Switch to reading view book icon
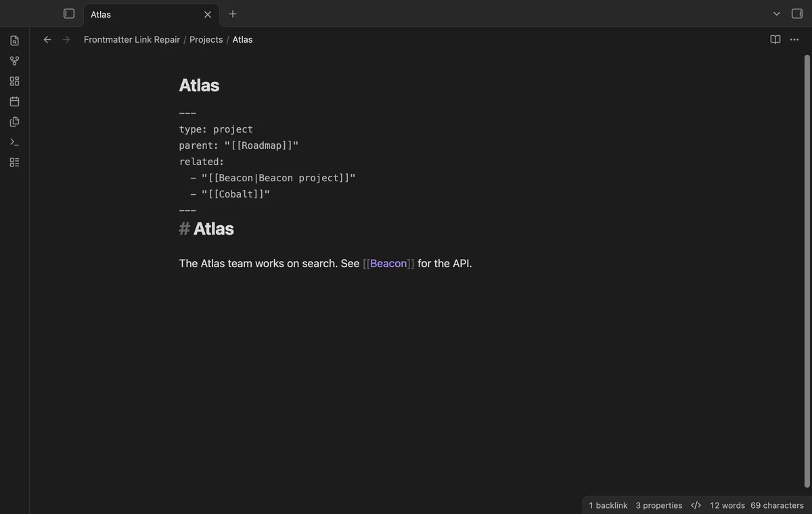 (x=775, y=39)
